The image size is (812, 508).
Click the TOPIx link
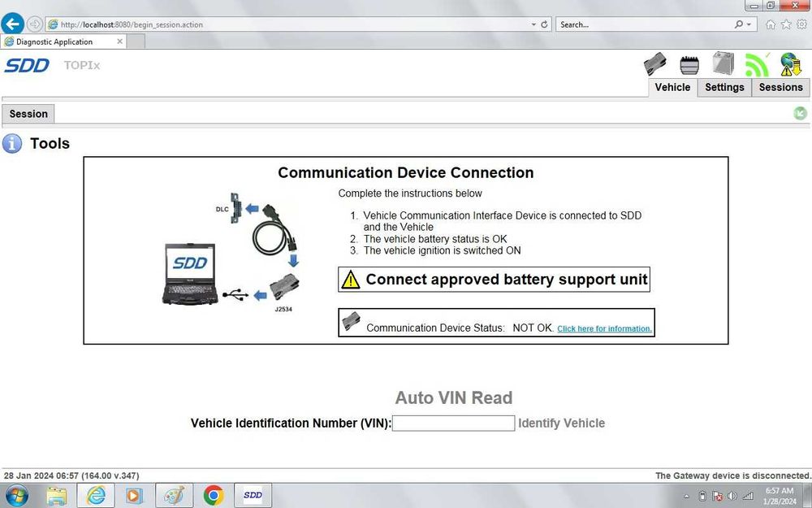(82, 65)
